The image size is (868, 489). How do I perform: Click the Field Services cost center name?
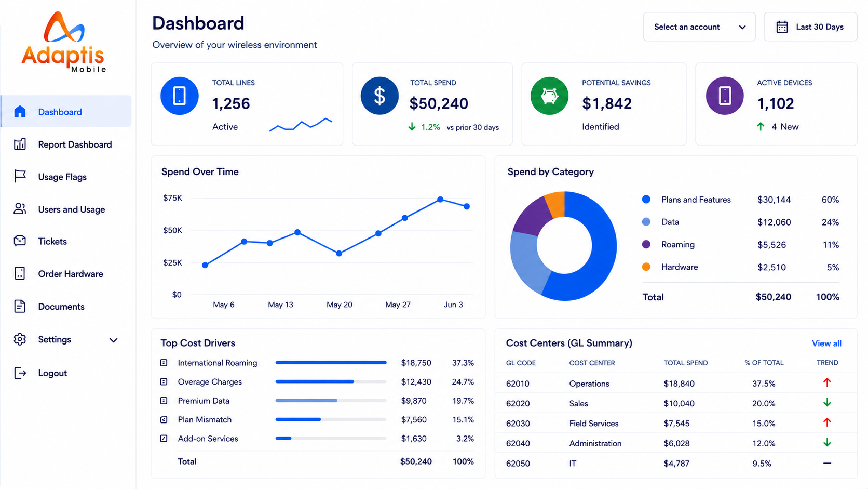click(x=594, y=424)
